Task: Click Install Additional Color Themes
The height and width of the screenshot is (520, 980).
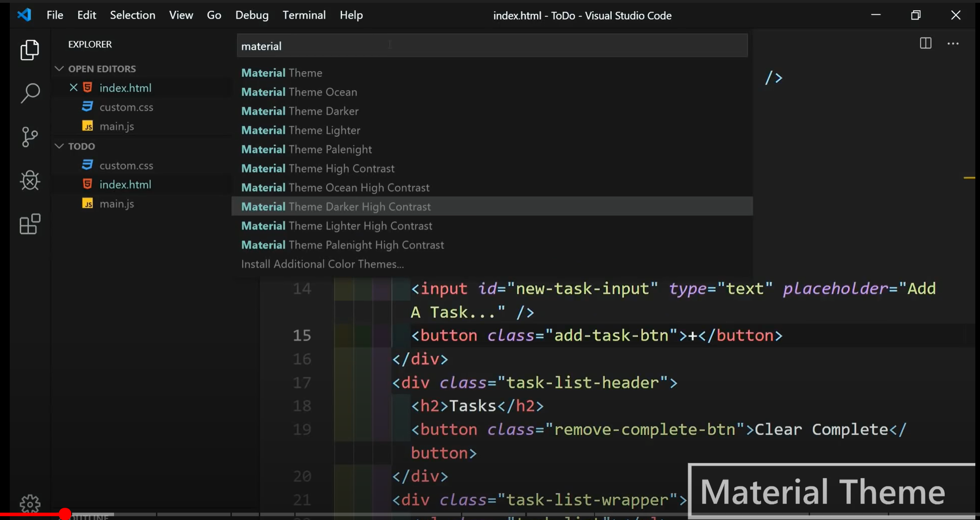Action: [322, 264]
